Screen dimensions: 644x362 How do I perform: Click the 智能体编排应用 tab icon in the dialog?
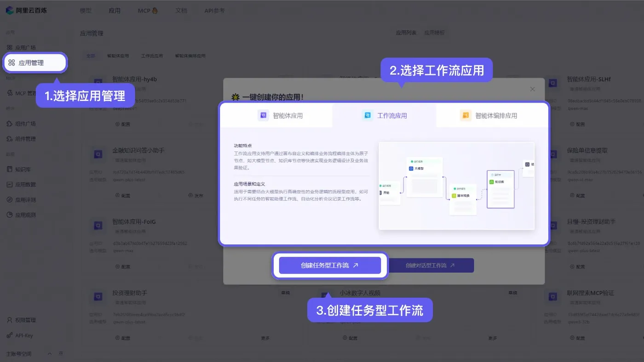point(466,116)
